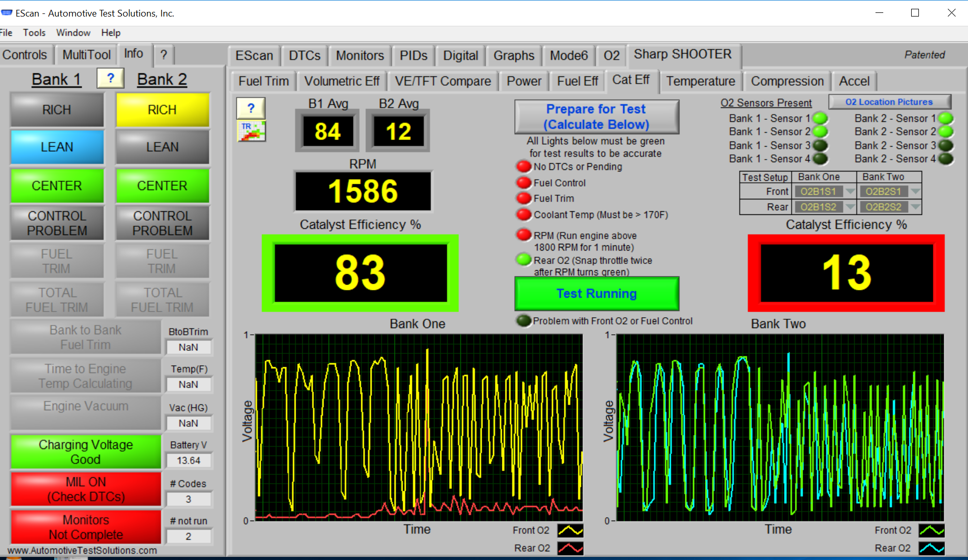Open the Volumetric Eff sub-tab
968x560 pixels.
(342, 81)
